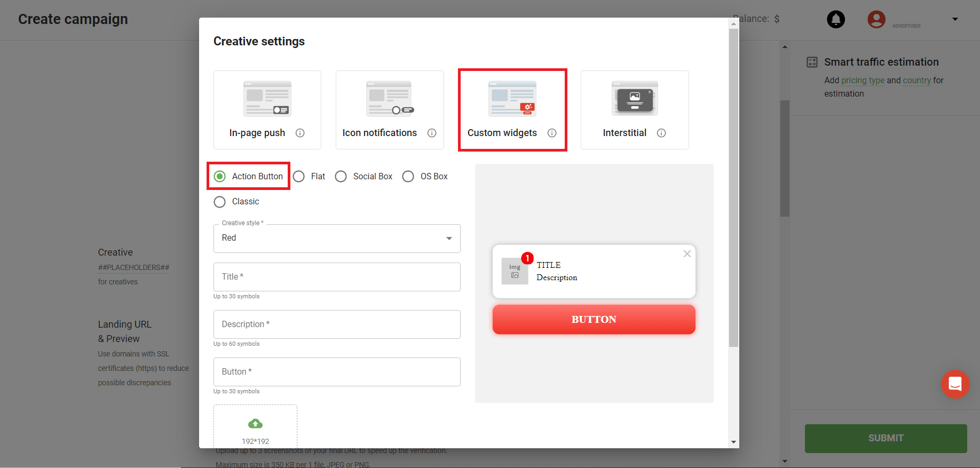Click the info icon next to Interstitial

661,133
